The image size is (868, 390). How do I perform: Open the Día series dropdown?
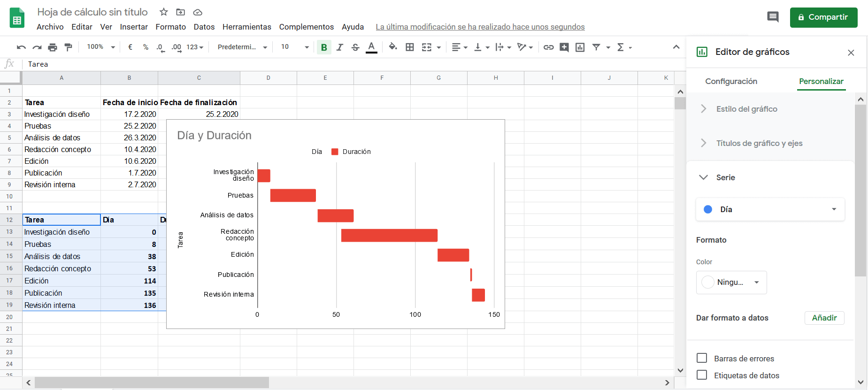pyautogui.click(x=770, y=209)
